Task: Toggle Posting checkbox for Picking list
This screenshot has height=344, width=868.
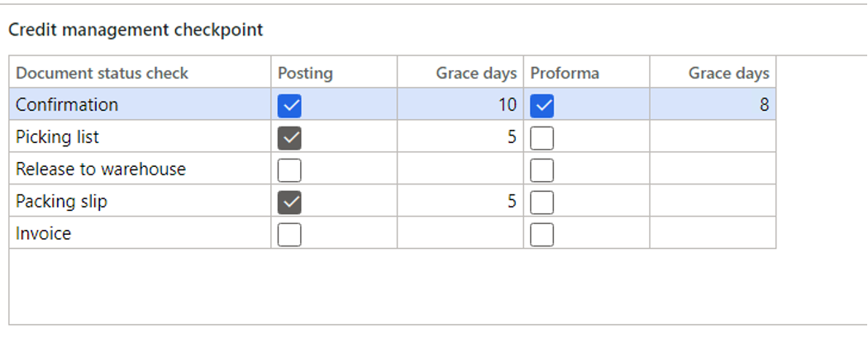Action: pyautogui.click(x=289, y=137)
